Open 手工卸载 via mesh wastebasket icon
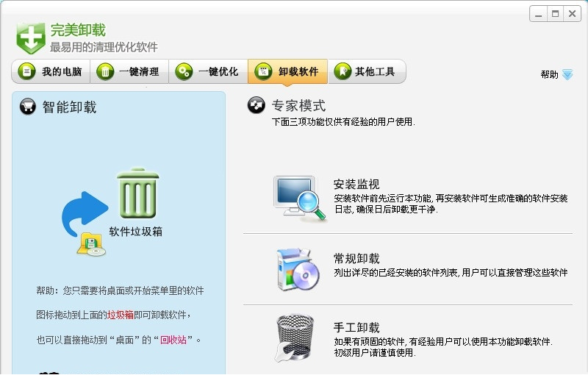This screenshot has height=389, width=588. coord(295,338)
